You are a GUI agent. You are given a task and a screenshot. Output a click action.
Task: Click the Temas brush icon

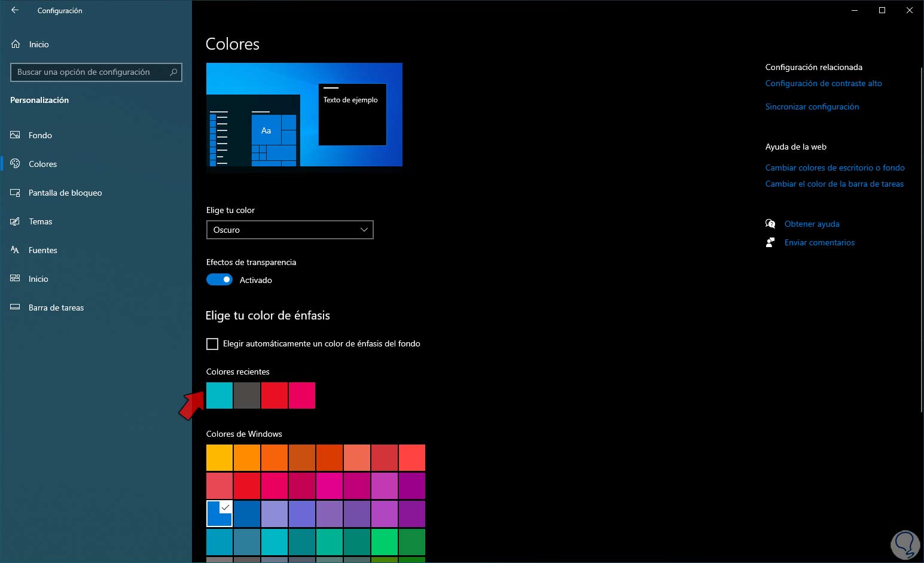pos(16,221)
